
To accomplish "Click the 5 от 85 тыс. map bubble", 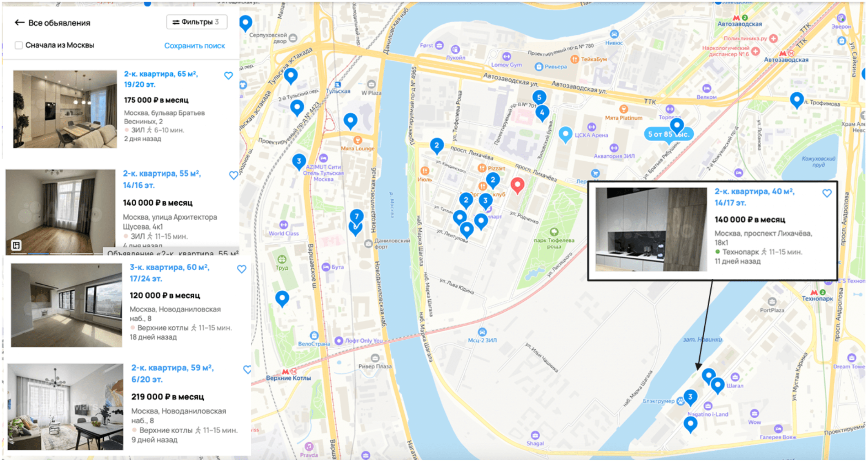I will (x=668, y=134).
